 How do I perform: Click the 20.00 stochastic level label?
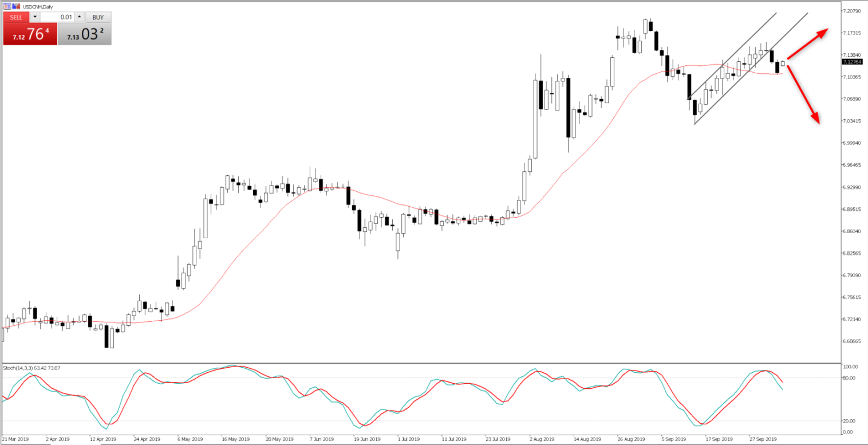pyautogui.click(x=850, y=421)
